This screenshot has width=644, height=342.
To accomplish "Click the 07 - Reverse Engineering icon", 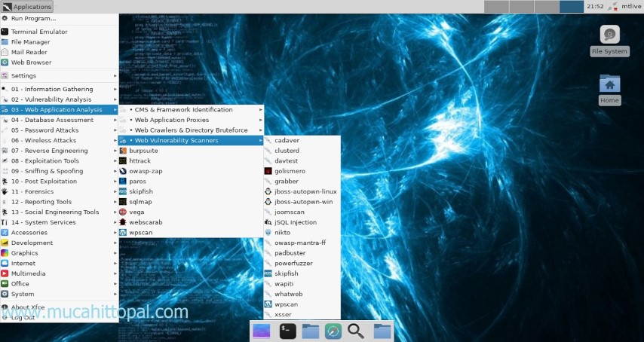I will [x=5, y=151].
